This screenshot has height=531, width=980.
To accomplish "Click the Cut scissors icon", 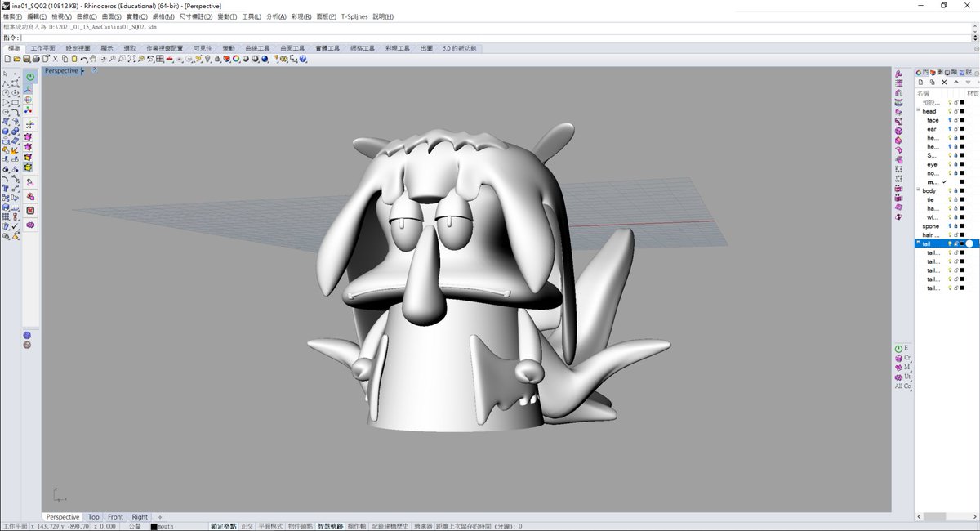I will click(56, 59).
